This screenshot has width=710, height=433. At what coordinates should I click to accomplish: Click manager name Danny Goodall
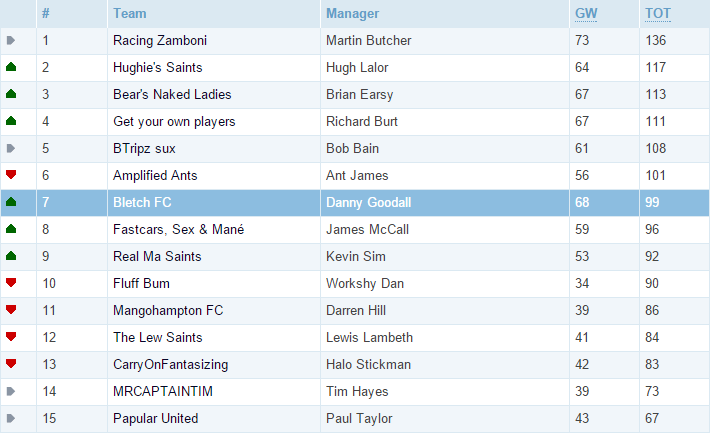point(369,202)
